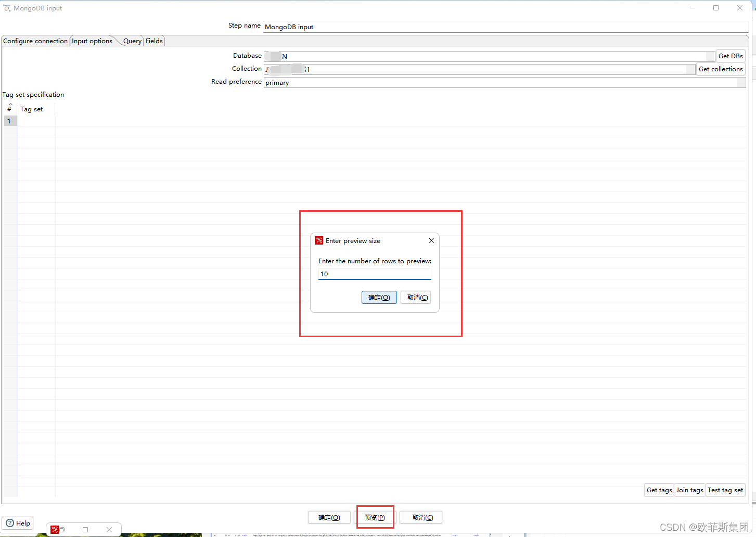Open the Query tab
This screenshot has height=537, width=756.
click(132, 41)
